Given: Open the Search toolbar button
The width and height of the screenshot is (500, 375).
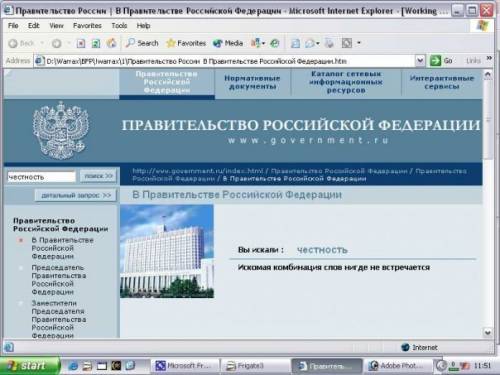Looking at the screenshot, I should 142,43.
